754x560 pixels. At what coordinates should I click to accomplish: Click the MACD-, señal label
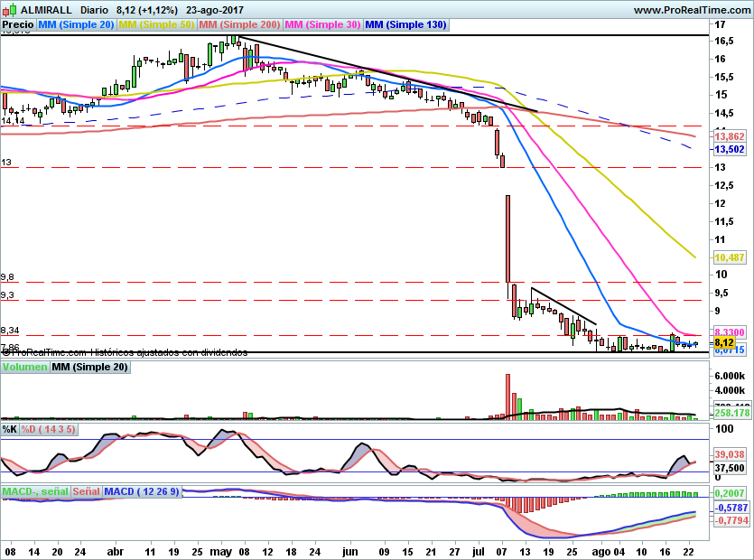pos(33,491)
